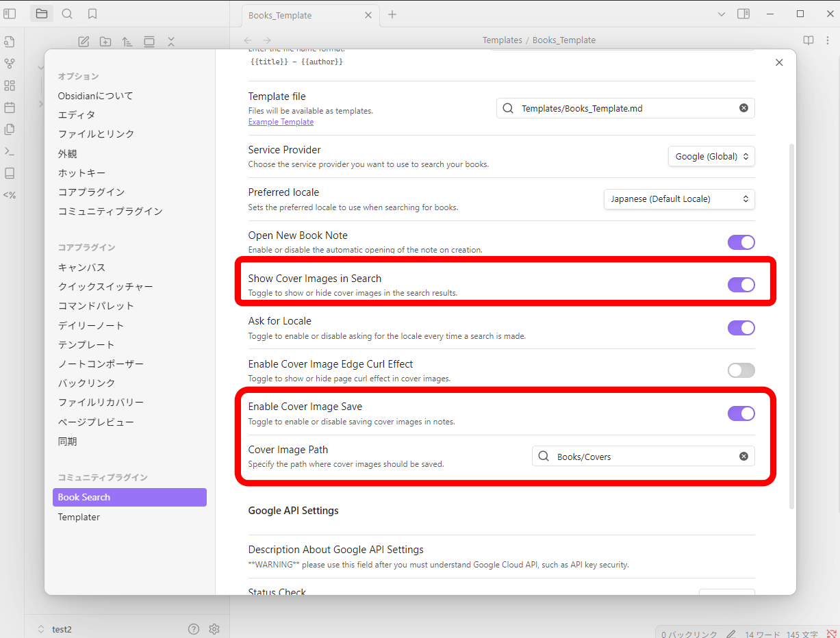Click Templates breadcrumb in note header
This screenshot has width=840, height=638.
point(502,40)
